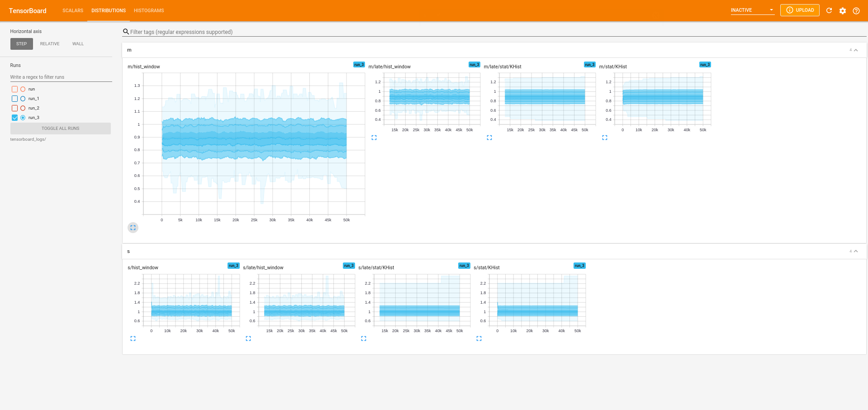Click the data refresh icon

click(829, 10)
